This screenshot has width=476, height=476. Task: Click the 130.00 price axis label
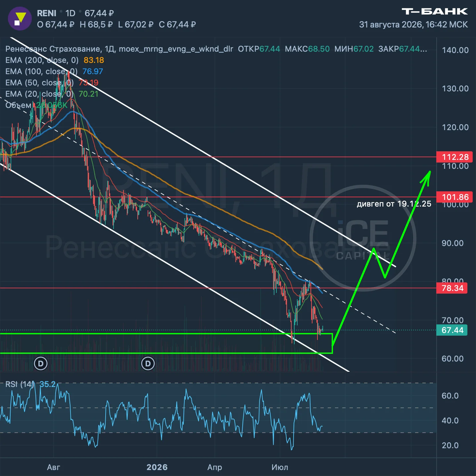click(x=455, y=89)
